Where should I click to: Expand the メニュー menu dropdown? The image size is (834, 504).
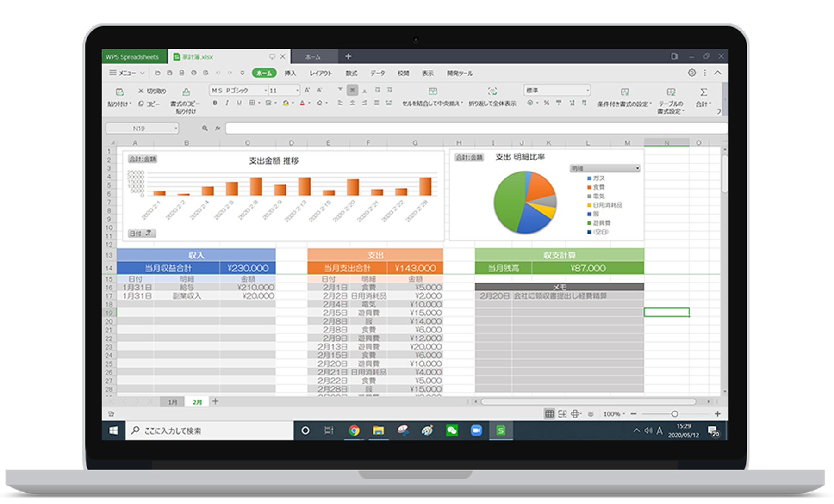pos(127,73)
